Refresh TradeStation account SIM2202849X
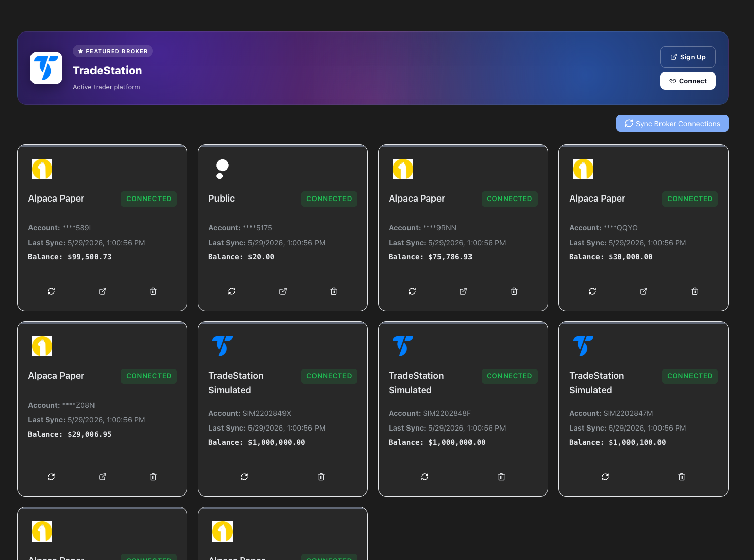 click(x=244, y=477)
